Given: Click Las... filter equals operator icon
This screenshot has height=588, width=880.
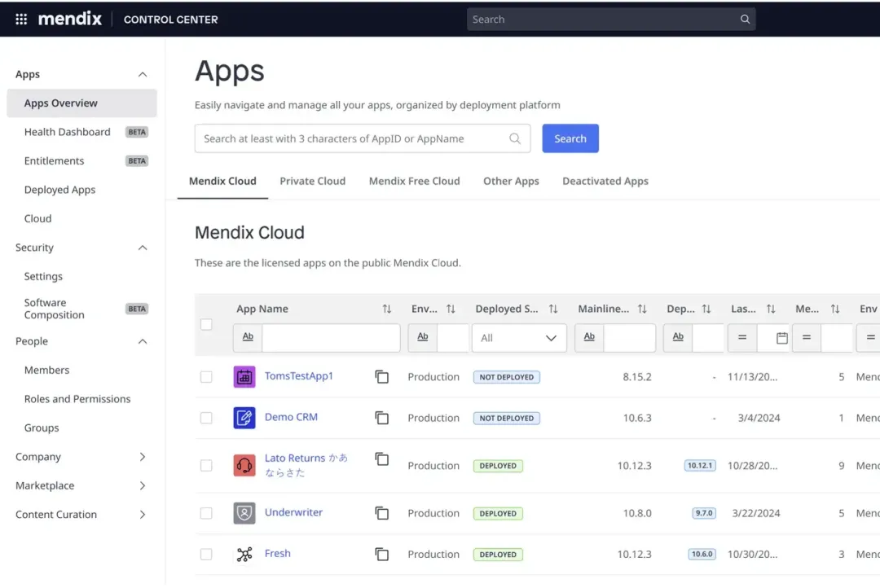Looking at the screenshot, I should tap(742, 337).
